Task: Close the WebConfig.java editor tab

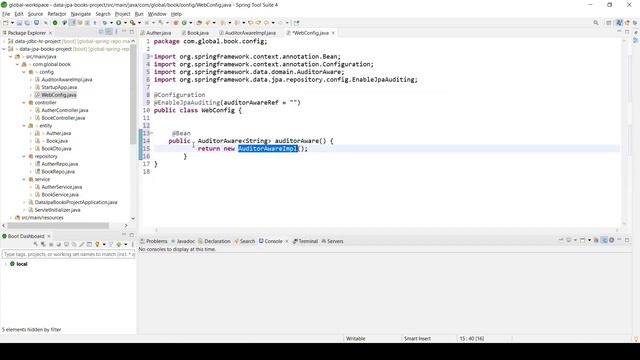Action: pos(333,33)
